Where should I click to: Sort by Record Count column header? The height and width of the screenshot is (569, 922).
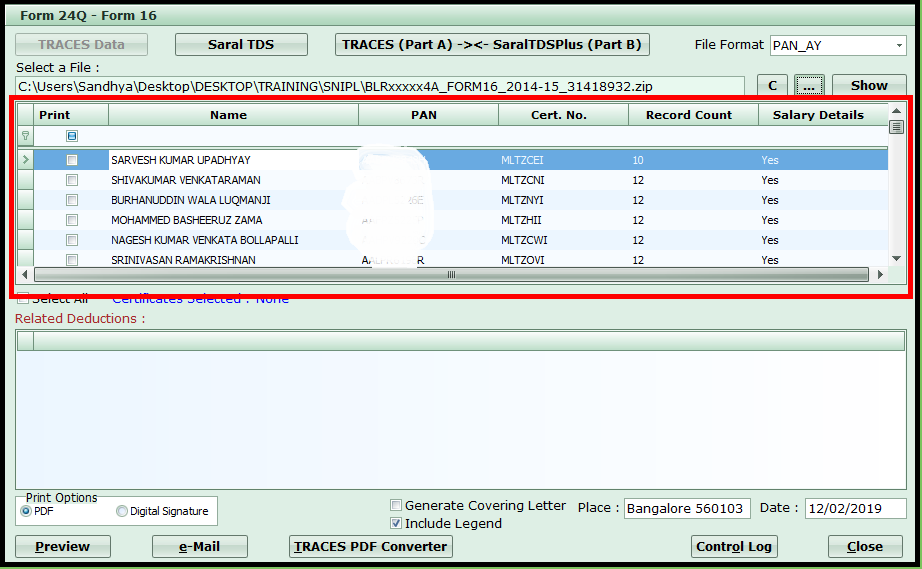[693, 115]
